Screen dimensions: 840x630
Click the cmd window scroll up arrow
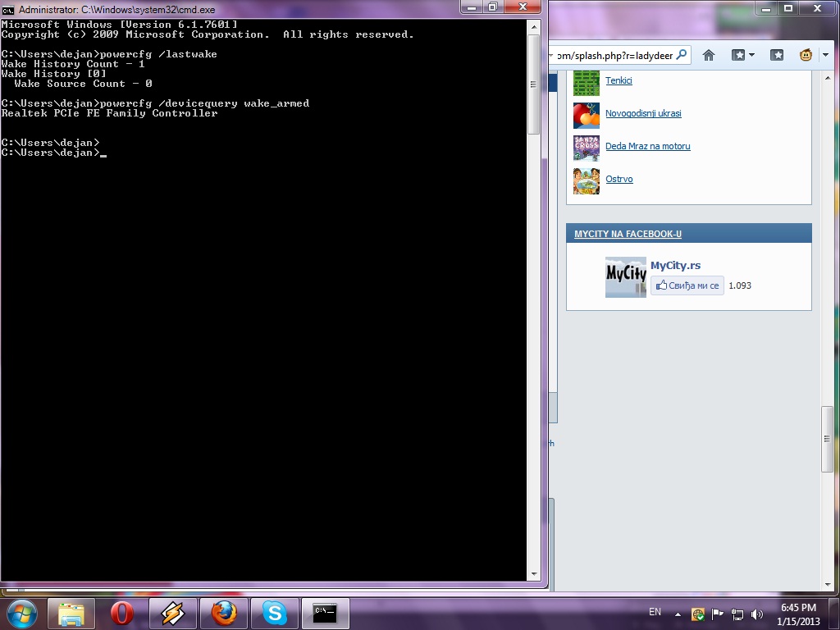tap(533, 27)
